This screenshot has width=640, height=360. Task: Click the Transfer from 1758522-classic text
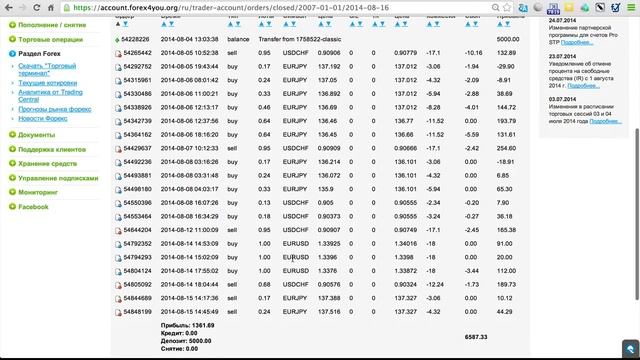(300, 39)
